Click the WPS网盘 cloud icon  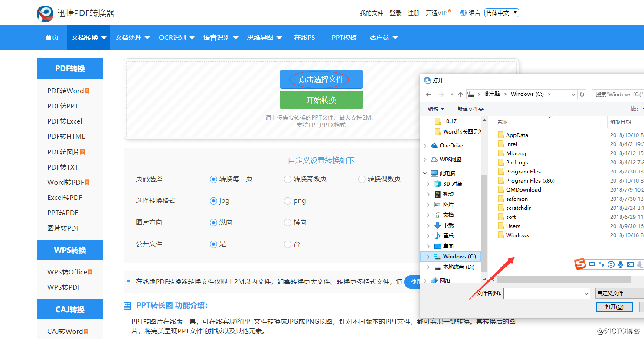[x=434, y=160]
